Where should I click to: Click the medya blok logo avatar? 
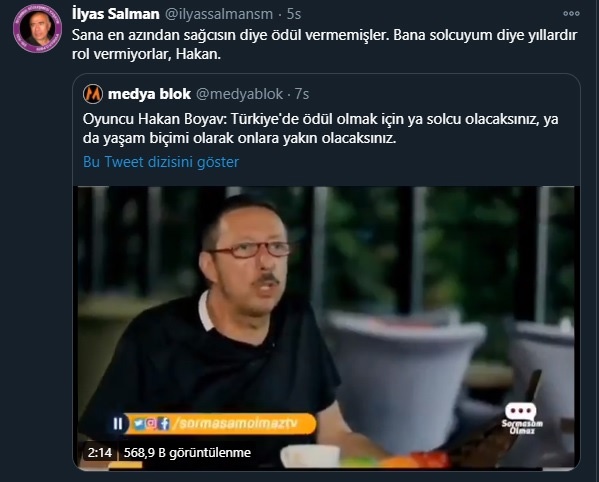point(93,94)
